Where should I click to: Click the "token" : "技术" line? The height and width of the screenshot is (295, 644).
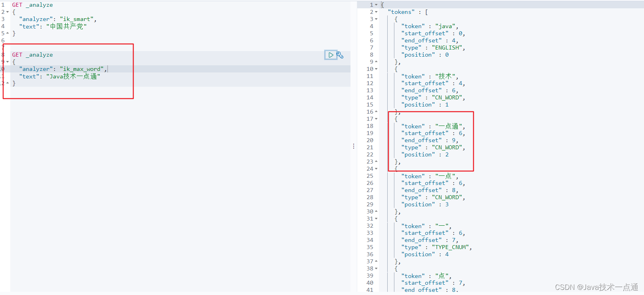pyautogui.click(x=430, y=76)
